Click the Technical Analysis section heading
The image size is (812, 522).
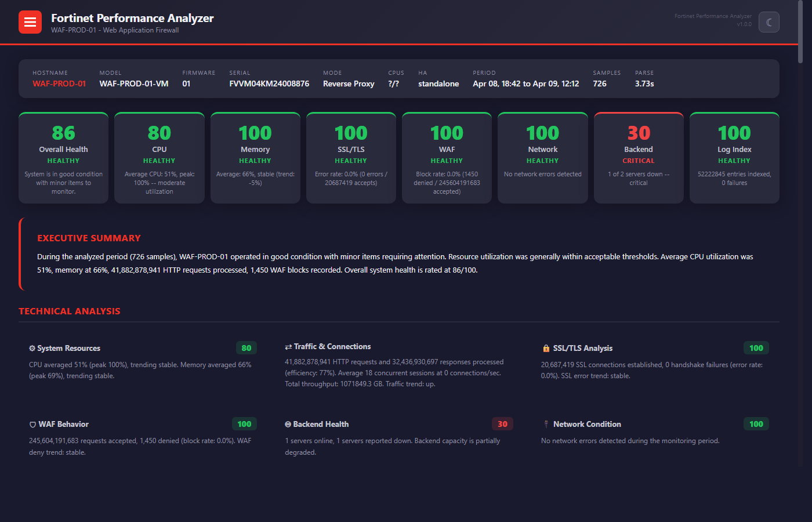[x=69, y=311]
